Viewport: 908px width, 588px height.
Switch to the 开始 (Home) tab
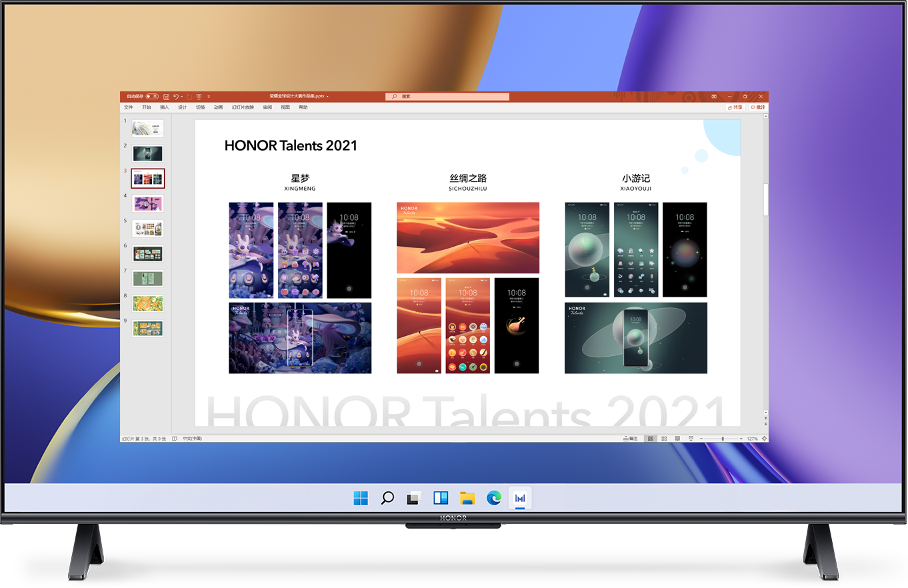(147, 107)
